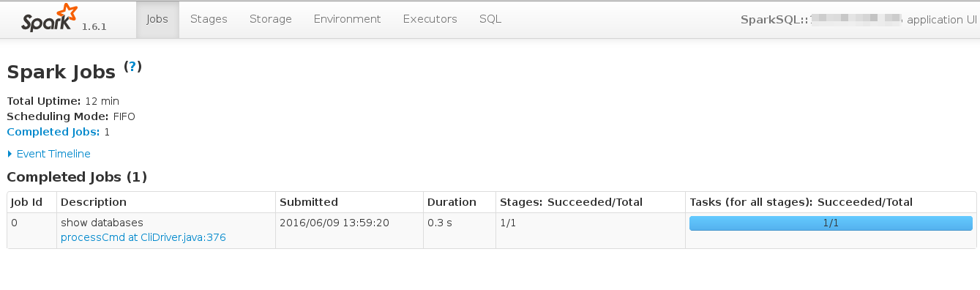Switch to the Stages tab
Screen dimensions: 980x290
[x=209, y=19]
